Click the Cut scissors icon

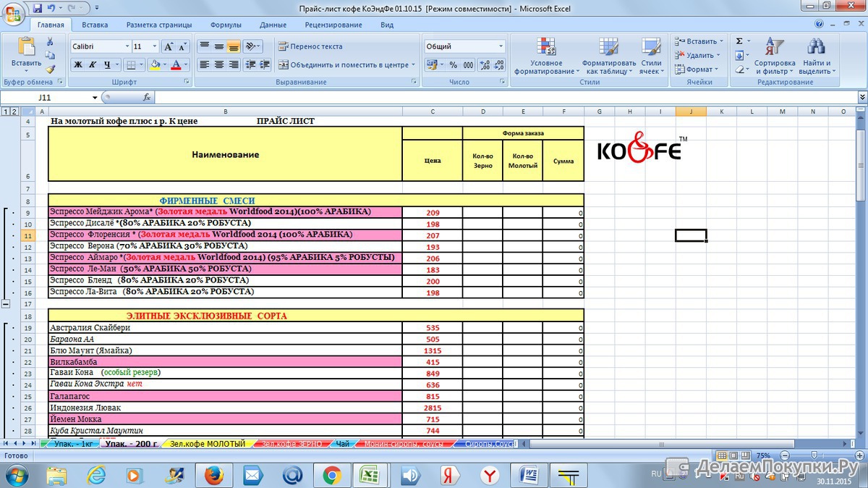click(50, 42)
